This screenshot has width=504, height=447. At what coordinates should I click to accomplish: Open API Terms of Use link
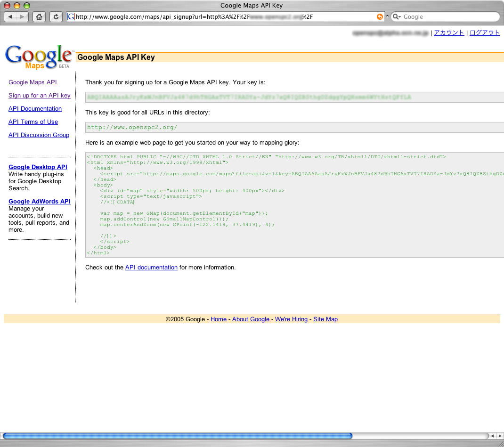click(x=33, y=122)
